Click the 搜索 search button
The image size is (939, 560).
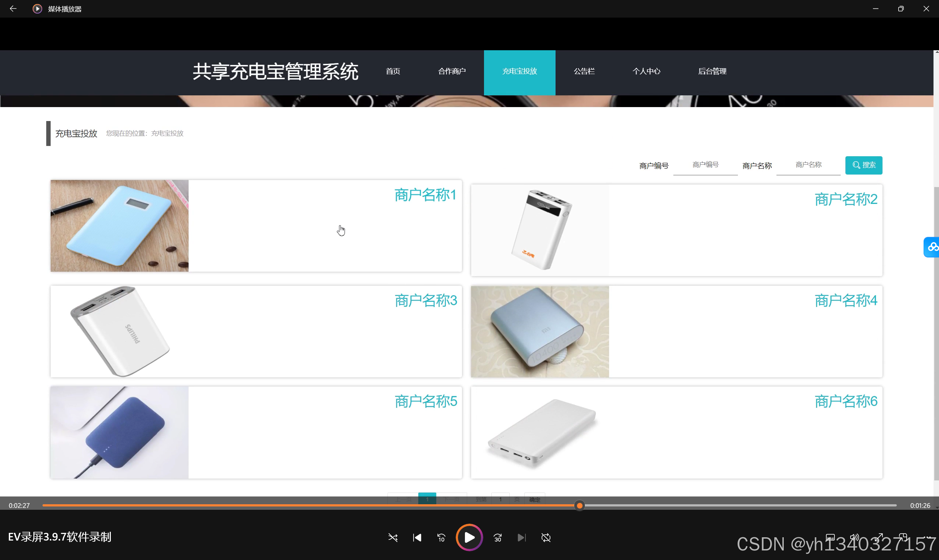pyautogui.click(x=863, y=165)
